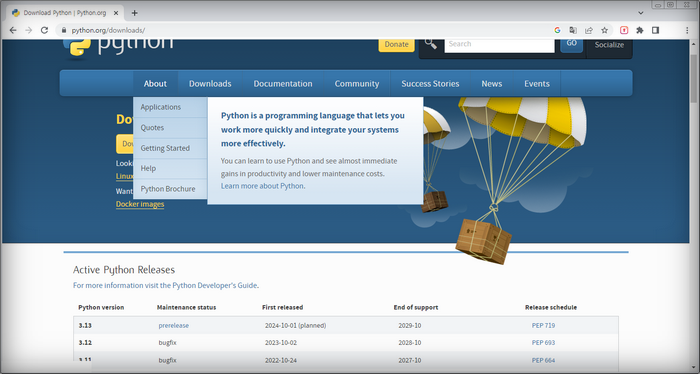Open the Docker images link
The height and width of the screenshot is (374, 700).
point(140,204)
